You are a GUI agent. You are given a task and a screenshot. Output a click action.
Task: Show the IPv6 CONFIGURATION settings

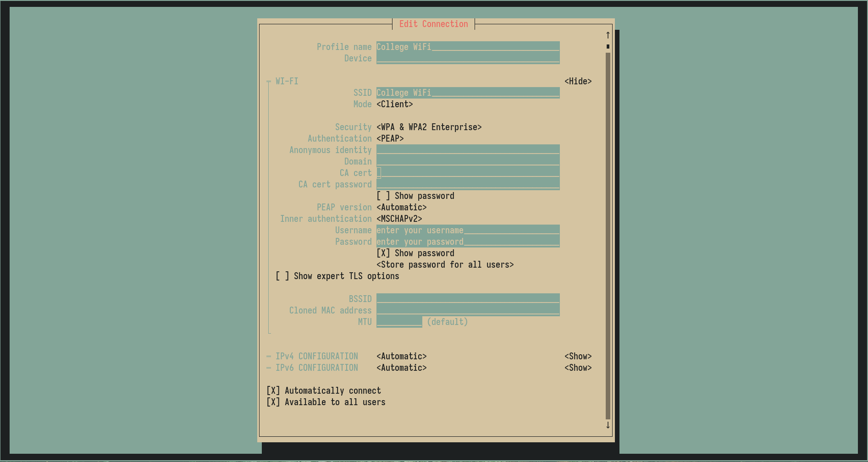point(578,368)
